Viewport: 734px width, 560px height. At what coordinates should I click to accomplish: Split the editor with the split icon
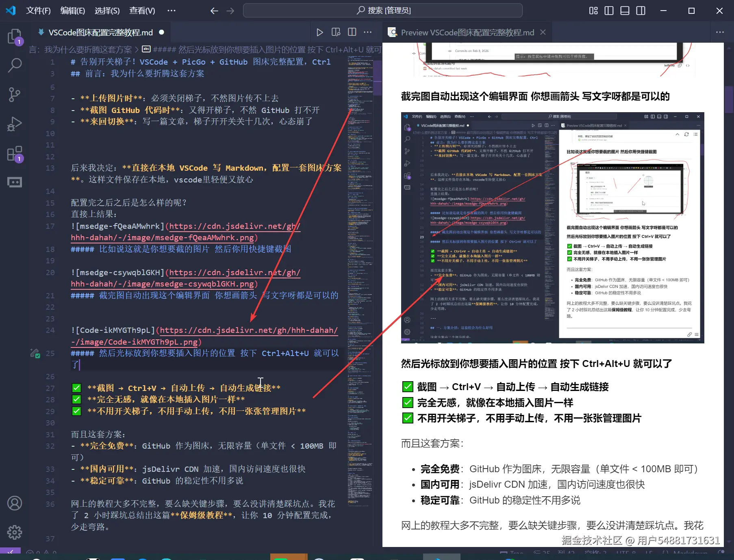[x=352, y=32]
